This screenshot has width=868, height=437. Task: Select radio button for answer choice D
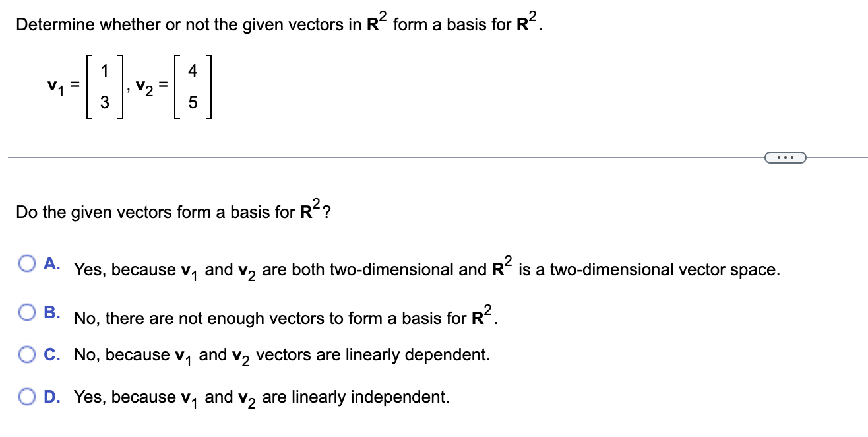point(26,397)
